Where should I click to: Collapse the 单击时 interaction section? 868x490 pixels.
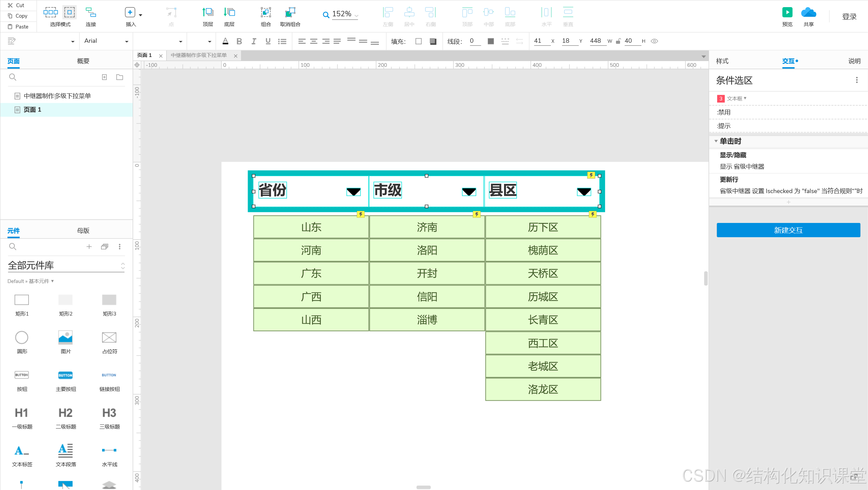[x=716, y=141]
